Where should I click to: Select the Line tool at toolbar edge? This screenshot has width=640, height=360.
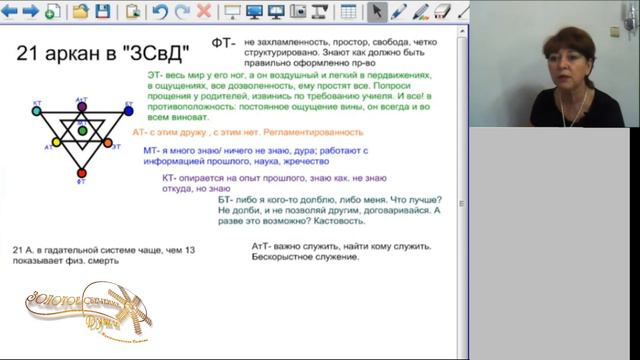click(463, 11)
